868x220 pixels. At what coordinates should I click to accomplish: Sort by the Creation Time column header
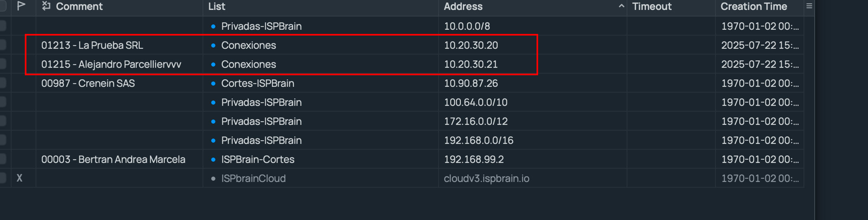tap(754, 6)
